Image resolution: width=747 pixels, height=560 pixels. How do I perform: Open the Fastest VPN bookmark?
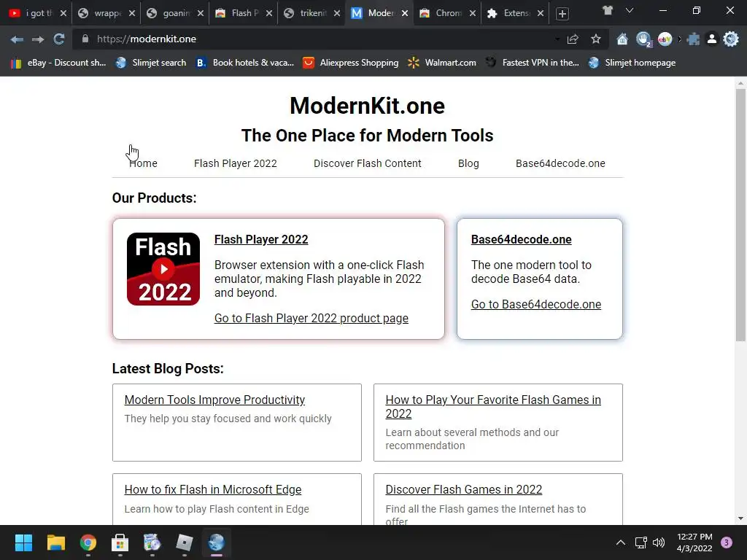point(532,63)
